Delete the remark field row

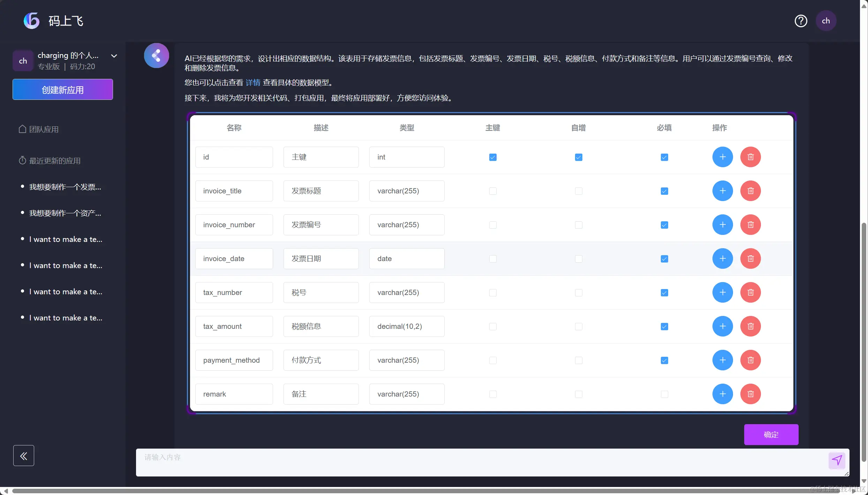[750, 394]
